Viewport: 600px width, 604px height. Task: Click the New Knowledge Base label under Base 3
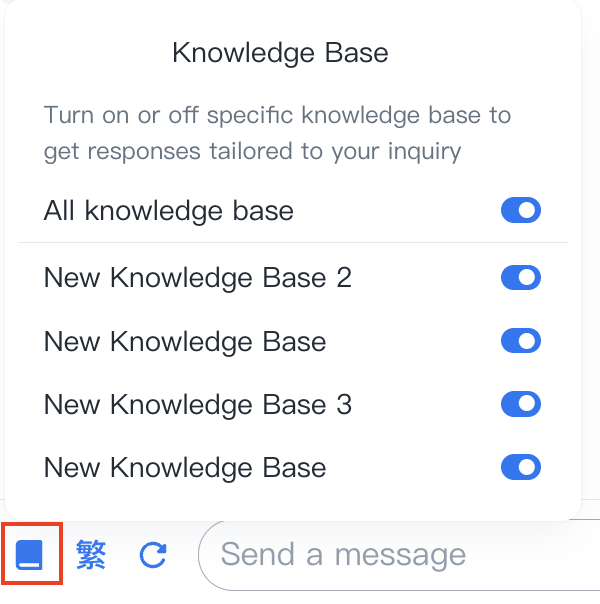click(x=185, y=467)
